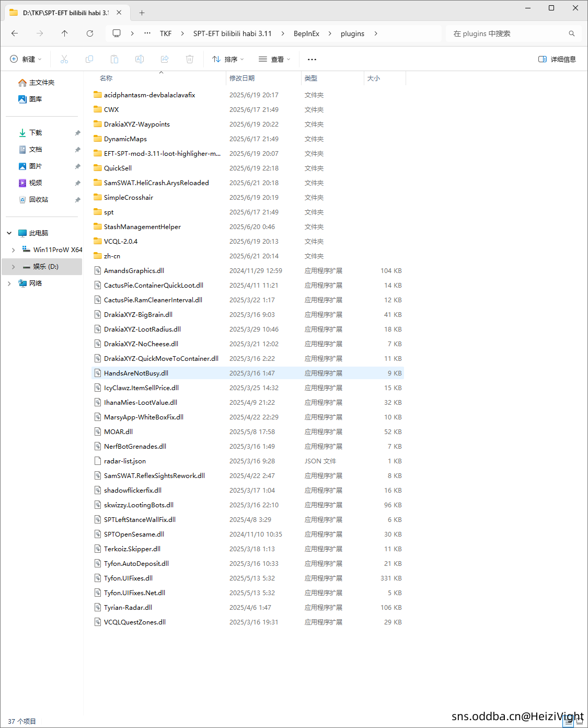Select the CactusPie.ContainerQuickLoot.dll file
Image resolution: width=588 pixels, height=728 pixels.
point(248,285)
